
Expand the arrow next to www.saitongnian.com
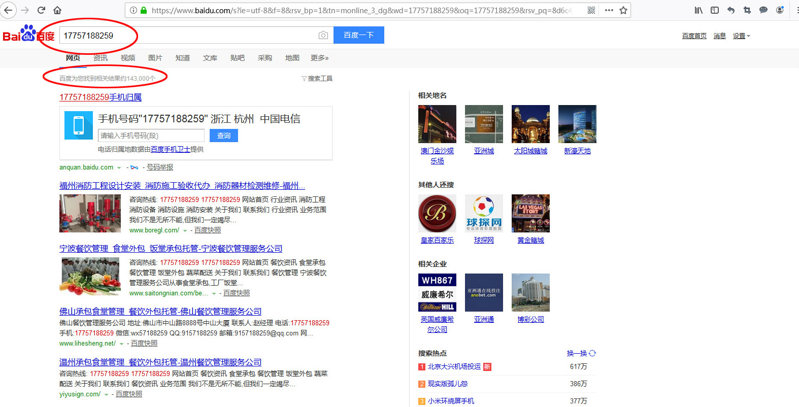(x=214, y=293)
